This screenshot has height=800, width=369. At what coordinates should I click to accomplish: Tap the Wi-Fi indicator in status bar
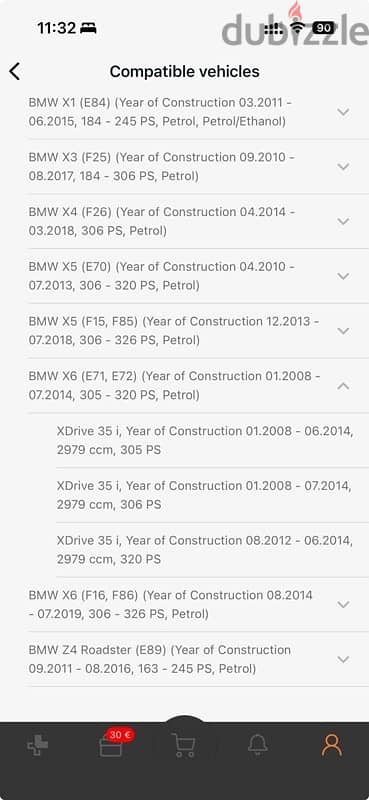tap(298, 28)
